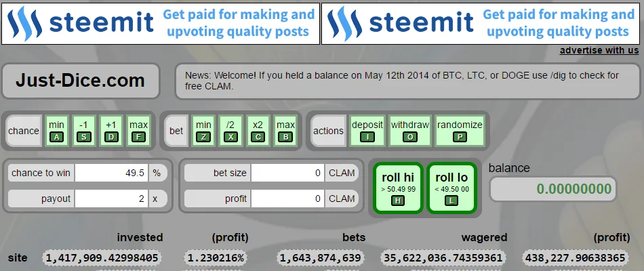Set bet to min (Z)
This screenshot has height=271, width=644.
[203, 131]
